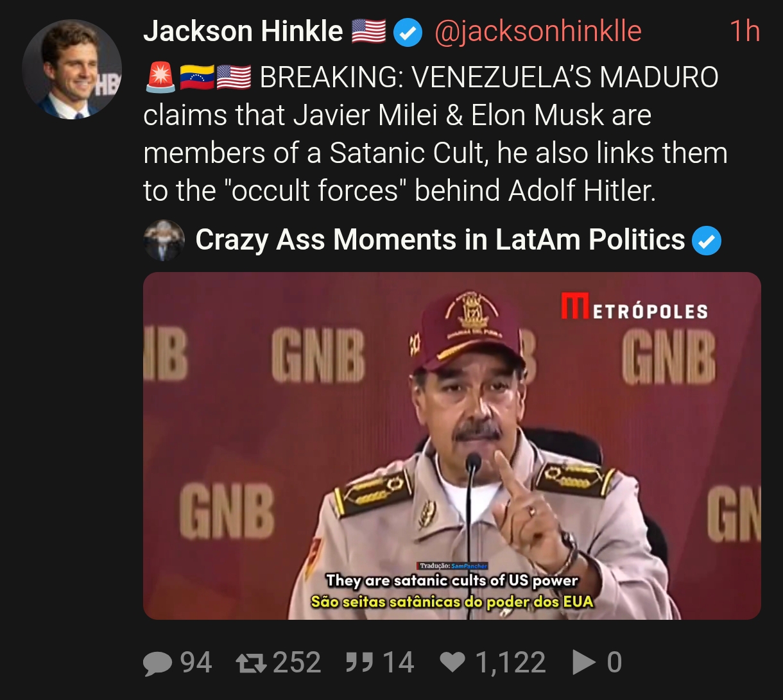The image size is (783, 700).
Task: Open Jackson Hinkle's profile picture
Action: coord(72,69)
